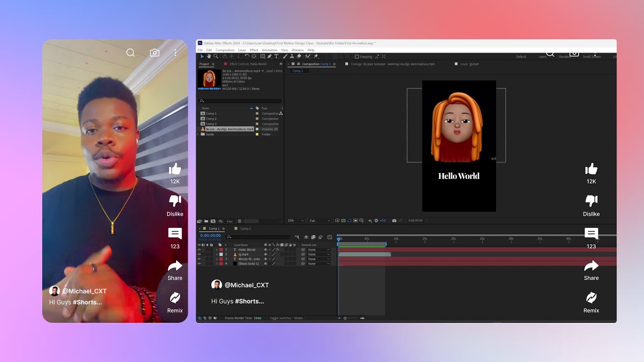This screenshot has height=362, width=644.
Task: Click Share arrow icon on the After Effects video
Action: [591, 265]
